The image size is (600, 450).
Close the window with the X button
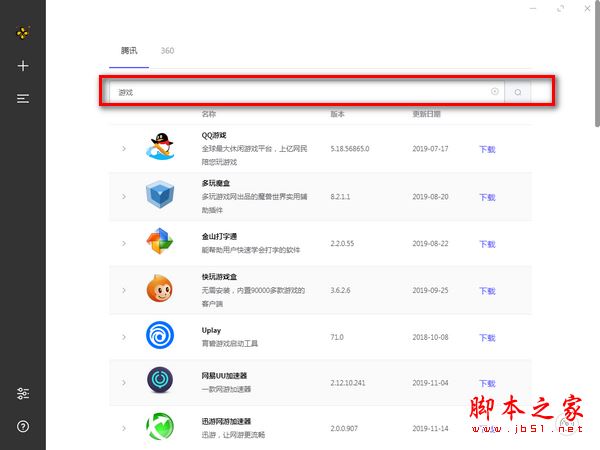click(587, 8)
